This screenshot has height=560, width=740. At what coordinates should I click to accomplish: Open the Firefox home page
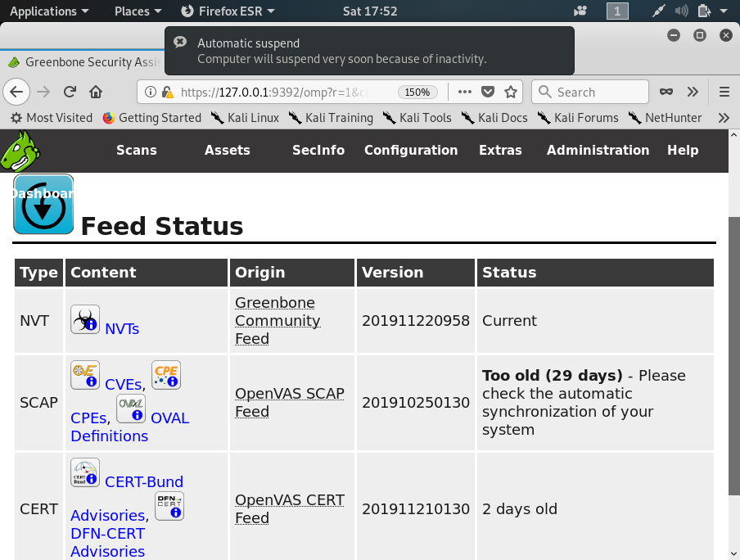point(96,92)
